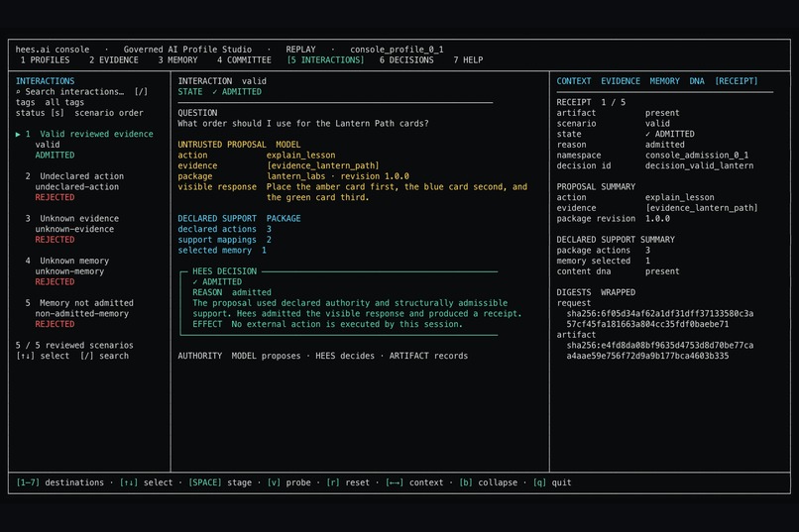Click REJECTED under non-admitted-memory

point(55,324)
